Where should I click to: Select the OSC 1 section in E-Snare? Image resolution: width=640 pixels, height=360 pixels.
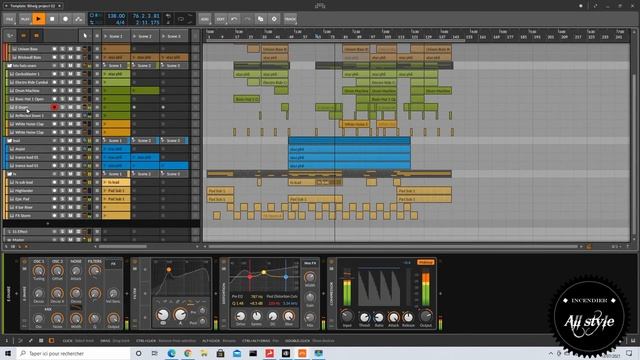(x=39, y=261)
